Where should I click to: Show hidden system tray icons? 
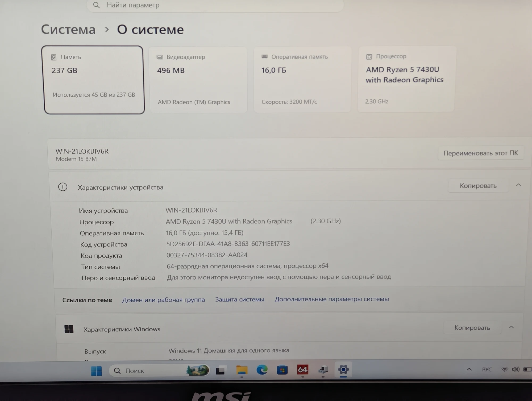click(x=469, y=369)
